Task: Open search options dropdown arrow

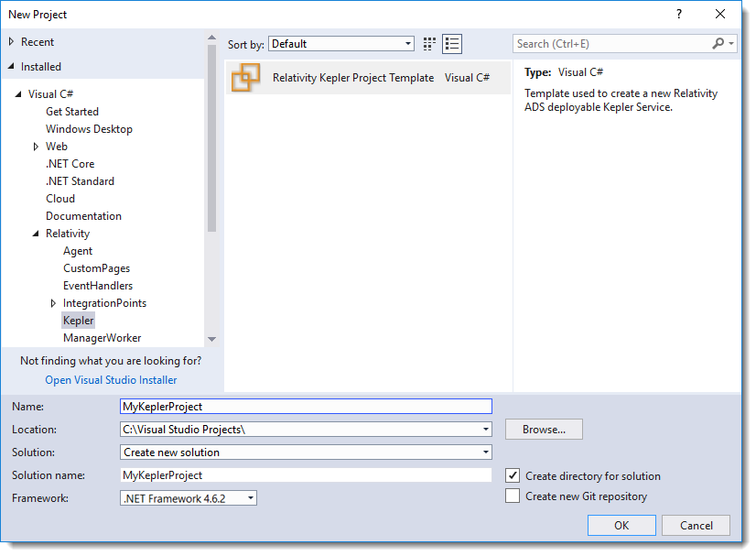Action: click(731, 43)
